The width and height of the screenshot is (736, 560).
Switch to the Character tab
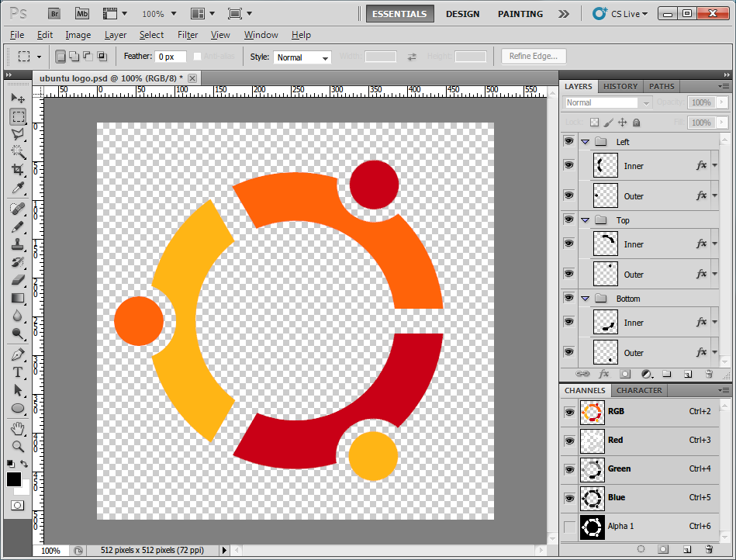[639, 390]
